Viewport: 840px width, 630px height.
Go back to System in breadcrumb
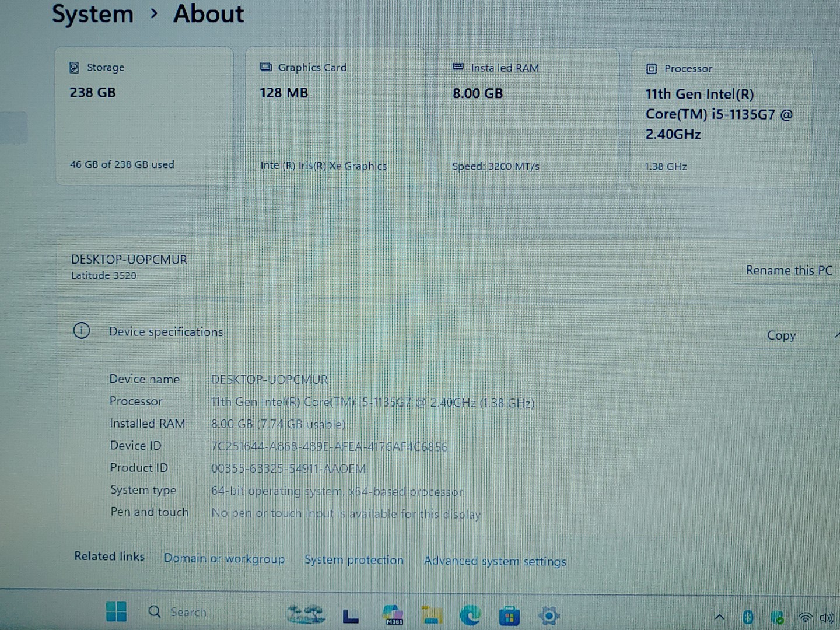[93, 14]
